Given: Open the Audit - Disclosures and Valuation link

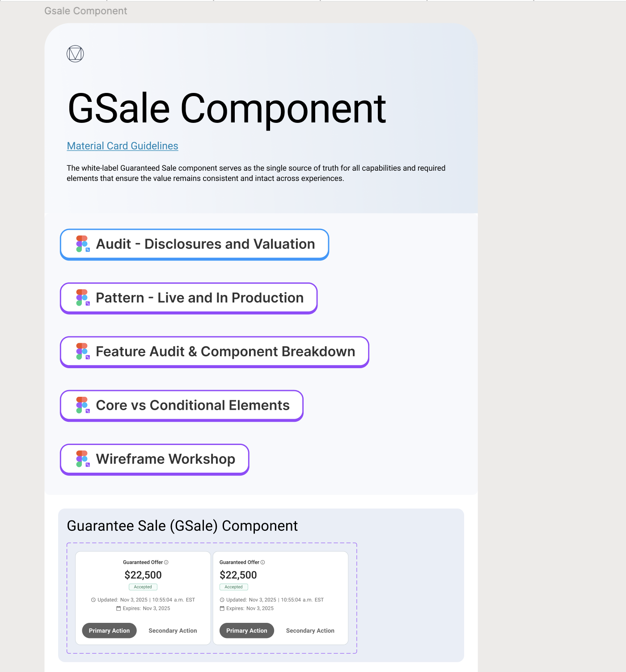Looking at the screenshot, I should click(206, 244).
